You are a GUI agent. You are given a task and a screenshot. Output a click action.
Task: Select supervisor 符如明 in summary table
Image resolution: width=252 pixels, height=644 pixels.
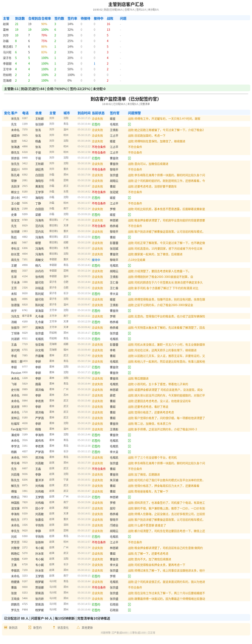[x=8, y=75]
